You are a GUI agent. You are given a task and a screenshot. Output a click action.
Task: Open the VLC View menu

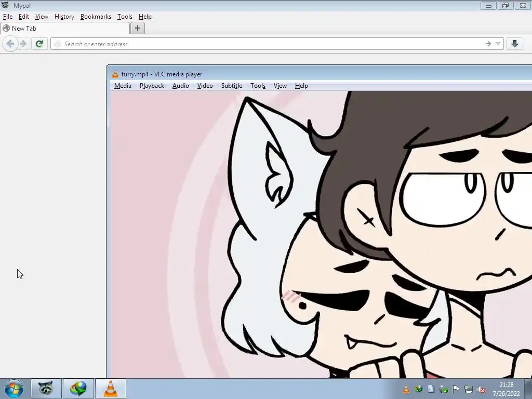click(280, 86)
